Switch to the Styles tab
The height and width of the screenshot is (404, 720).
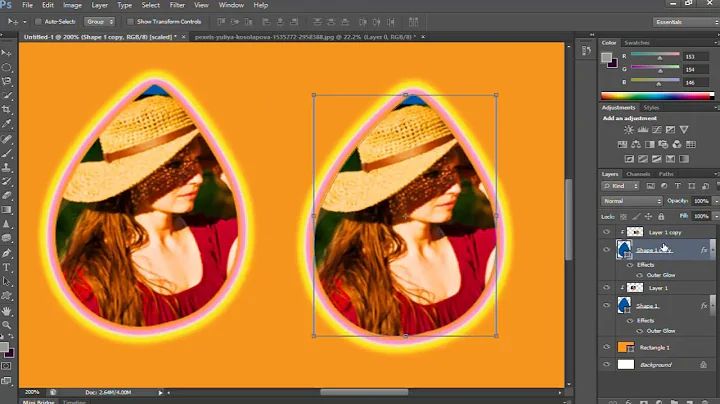point(651,108)
